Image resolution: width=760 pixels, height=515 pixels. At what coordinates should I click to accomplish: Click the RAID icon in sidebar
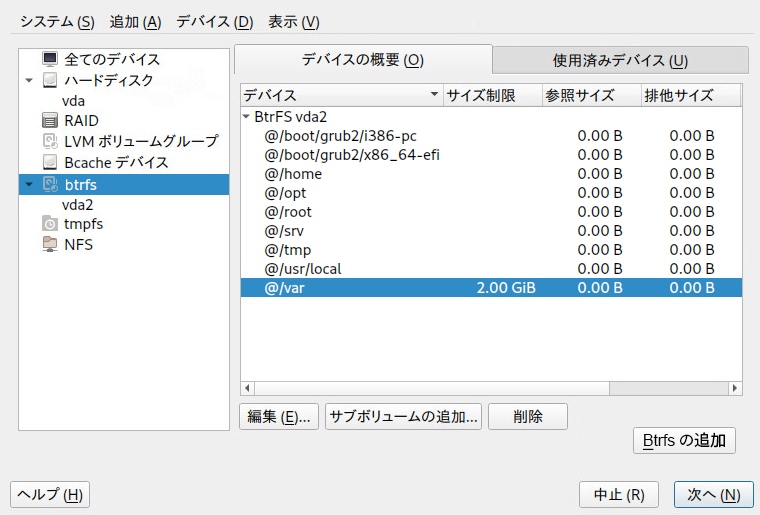49,120
